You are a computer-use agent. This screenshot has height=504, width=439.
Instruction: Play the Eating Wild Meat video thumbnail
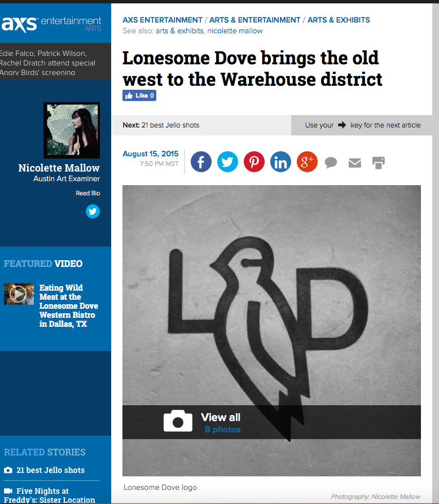19,294
